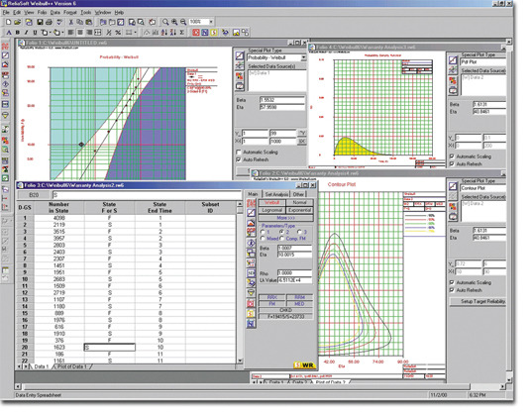The image size is (532, 415).
Task: Click the blue info diamond icon in Folio 3 panel
Action: click(x=251, y=243)
